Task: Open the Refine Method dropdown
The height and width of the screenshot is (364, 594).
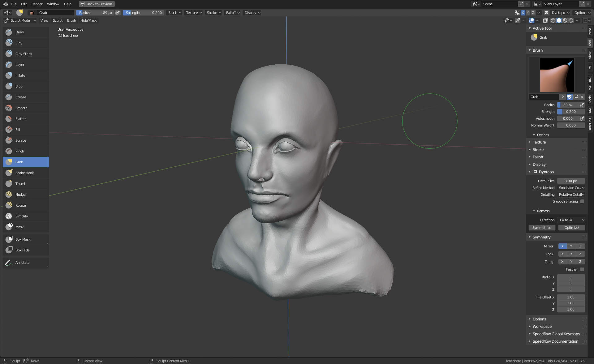Action: click(571, 188)
